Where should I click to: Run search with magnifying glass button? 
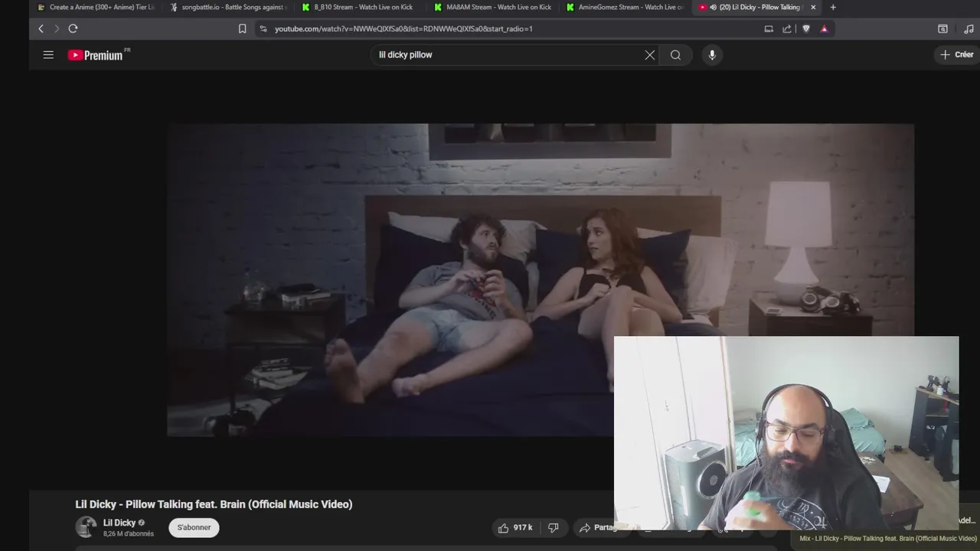click(x=675, y=54)
